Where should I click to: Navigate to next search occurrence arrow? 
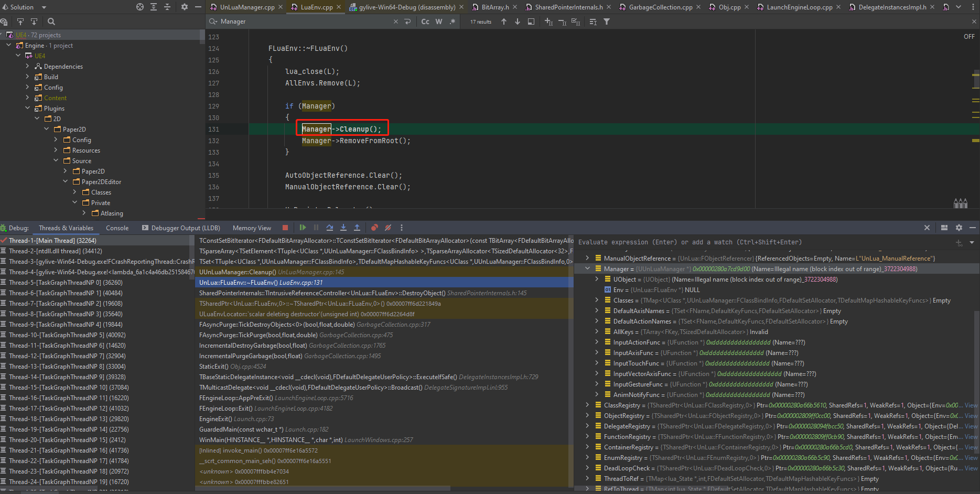tap(517, 22)
